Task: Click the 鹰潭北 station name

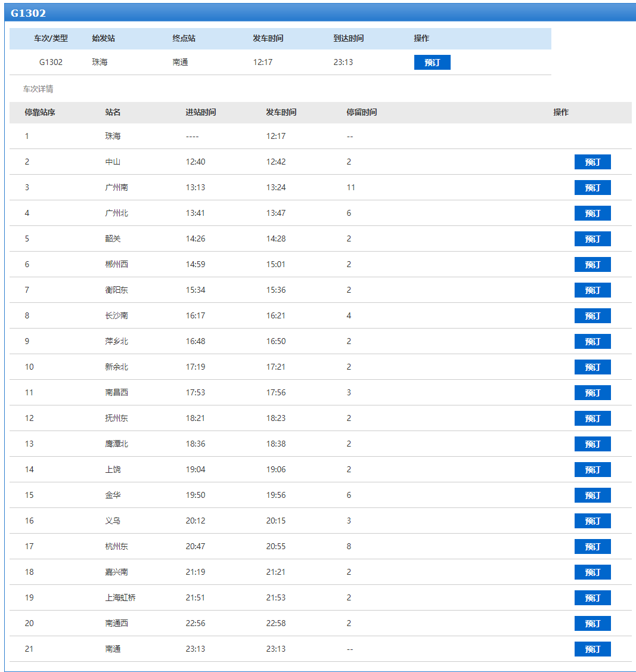Action: 116,444
